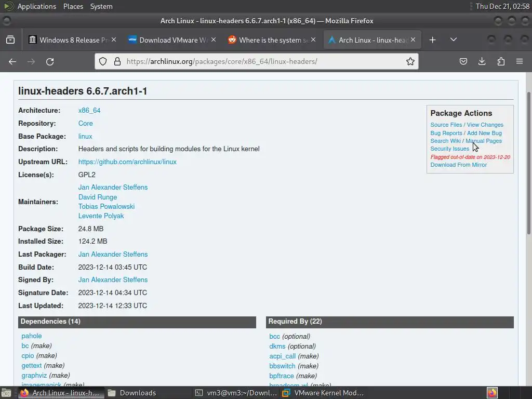Open the extensions puzzle icon
The width and height of the screenshot is (532, 399).
pos(501,61)
